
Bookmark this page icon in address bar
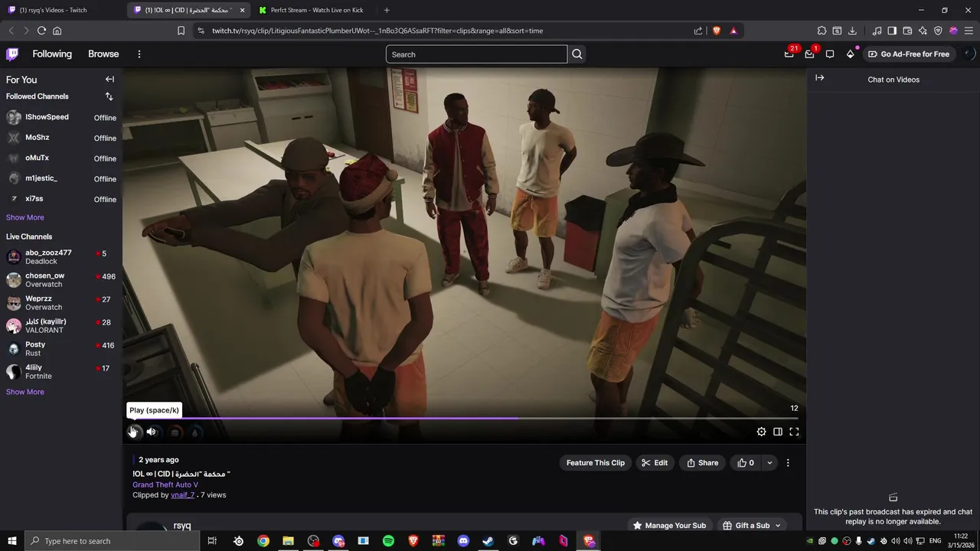point(181,31)
